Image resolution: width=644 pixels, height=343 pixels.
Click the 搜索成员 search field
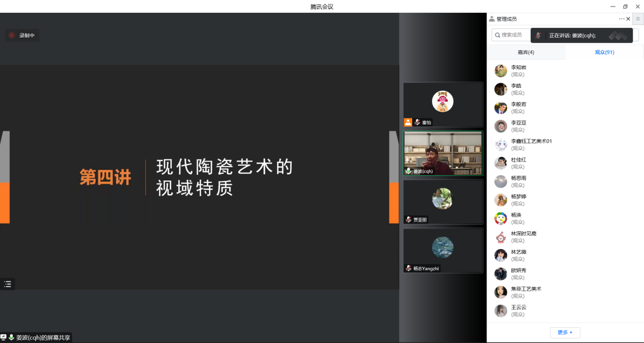click(x=511, y=35)
